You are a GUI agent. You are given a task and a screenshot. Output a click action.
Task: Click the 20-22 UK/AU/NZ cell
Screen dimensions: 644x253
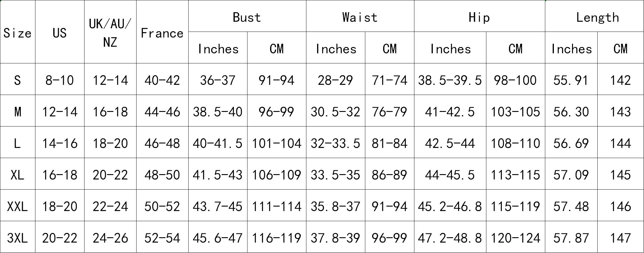click(110, 174)
